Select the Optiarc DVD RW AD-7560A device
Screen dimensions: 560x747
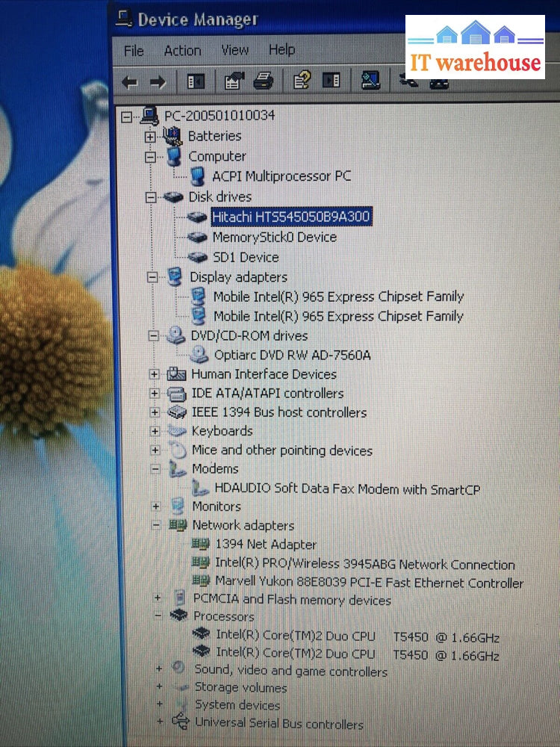(x=292, y=356)
